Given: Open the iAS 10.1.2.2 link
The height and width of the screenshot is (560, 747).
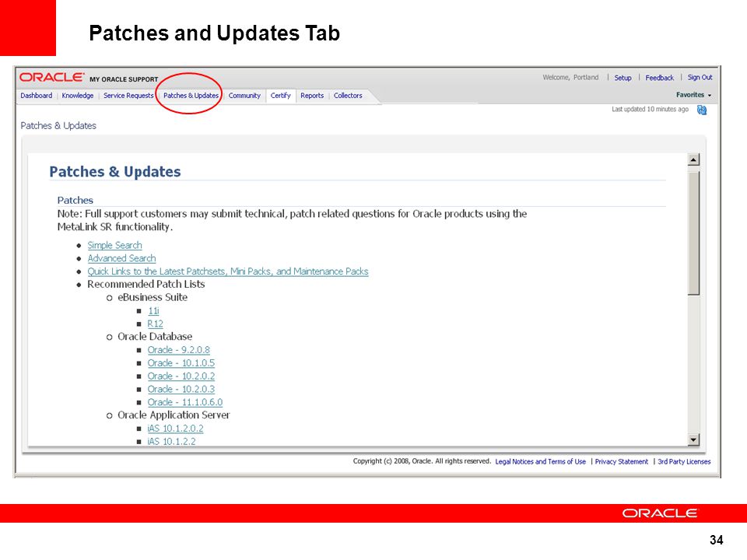Looking at the screenshot, I should [x=171, y=442].
